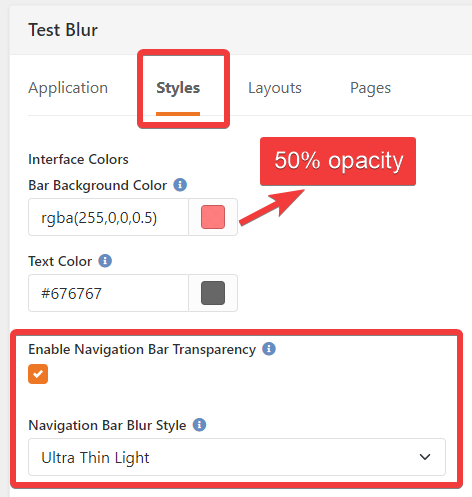This screenshot has width=472, height=497.
Task: Click the Interface Colors section heading
Action: 78,159
